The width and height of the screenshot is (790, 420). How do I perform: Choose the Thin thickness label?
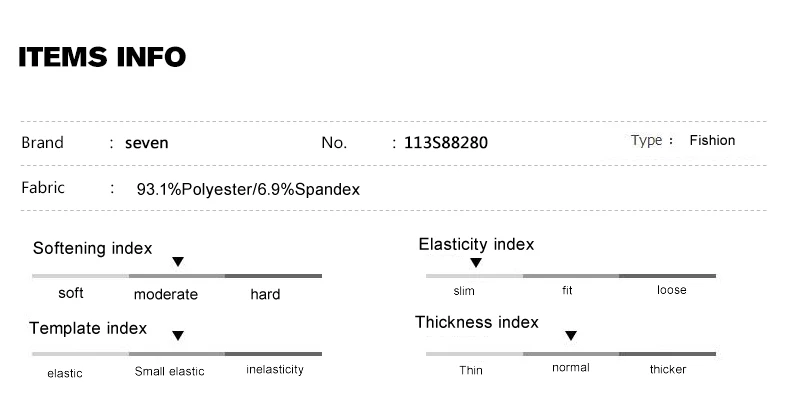(x=471, y=370)
